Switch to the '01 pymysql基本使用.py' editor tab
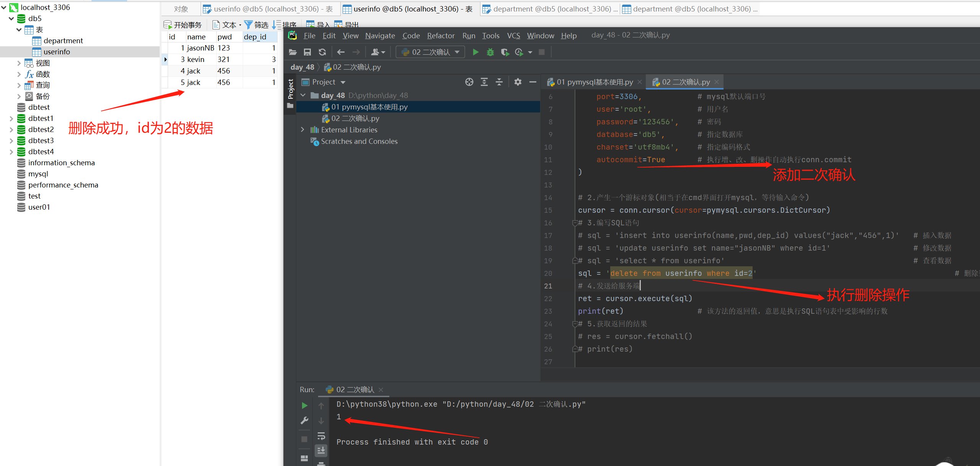 pyautogui.click(x=595, y=82)
